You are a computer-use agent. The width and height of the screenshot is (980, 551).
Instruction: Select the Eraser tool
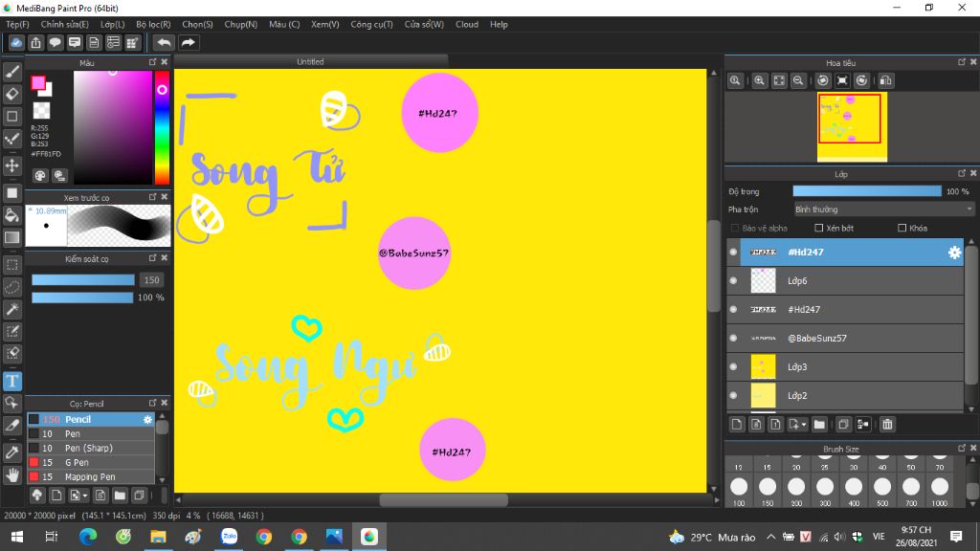point(11,94)
